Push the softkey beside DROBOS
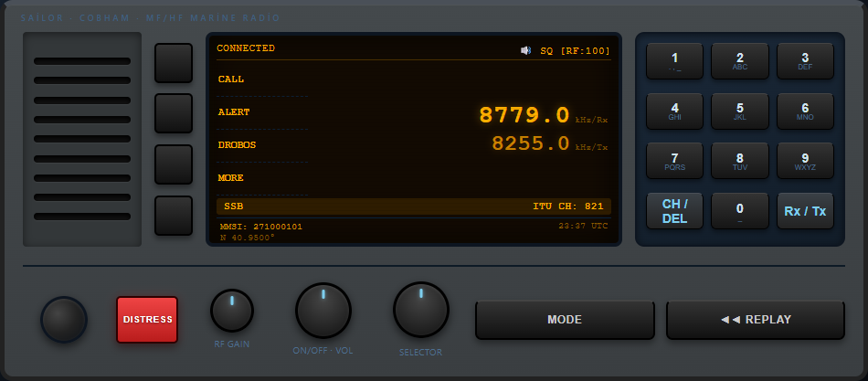 (174, 164)
